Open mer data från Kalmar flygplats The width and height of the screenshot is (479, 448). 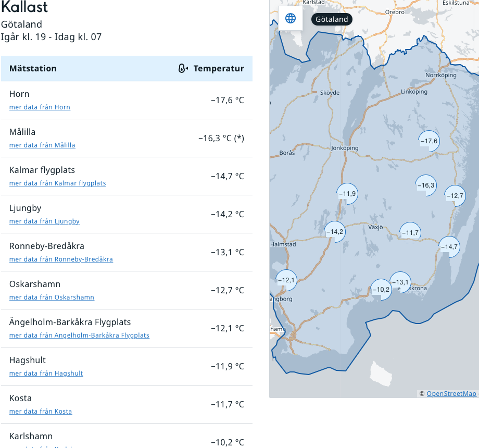(x=57, y=183)
